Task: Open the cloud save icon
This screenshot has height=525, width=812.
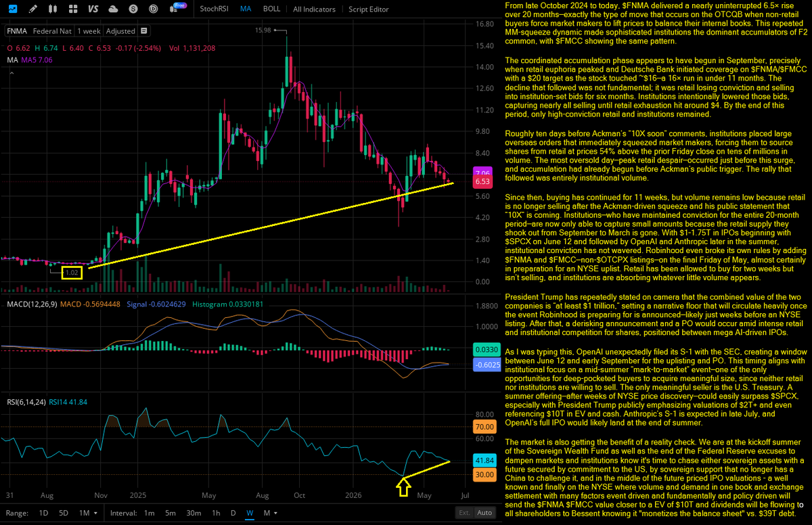Action: tap(113, 9)
